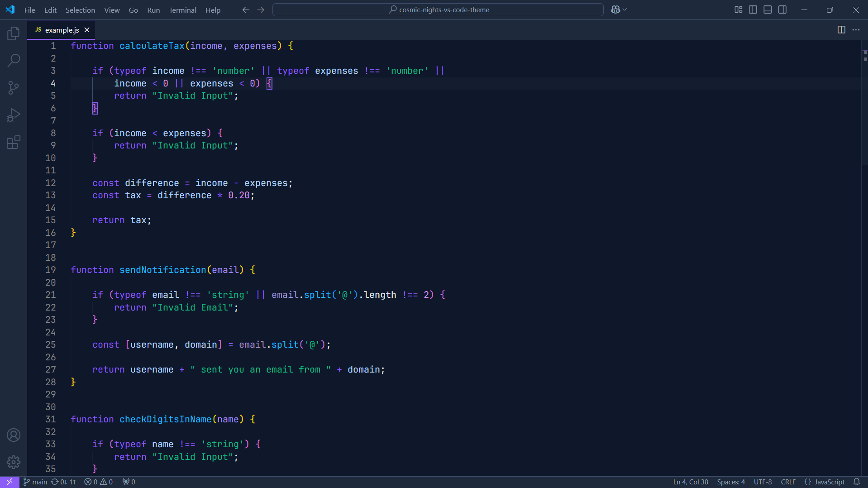Click sendNotification function name

coord(163,270)
